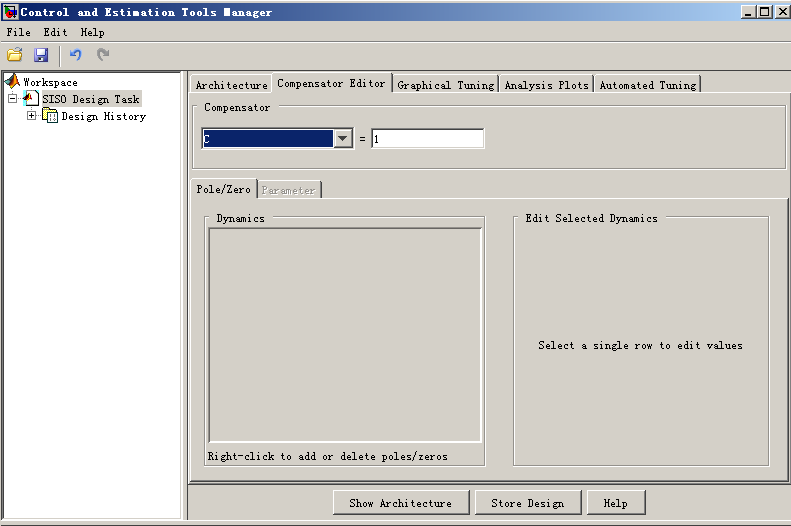The width and height of the screenshot is (791, 526).
Task: Click the Undo arrow icon
Action: tap(76, 54)
